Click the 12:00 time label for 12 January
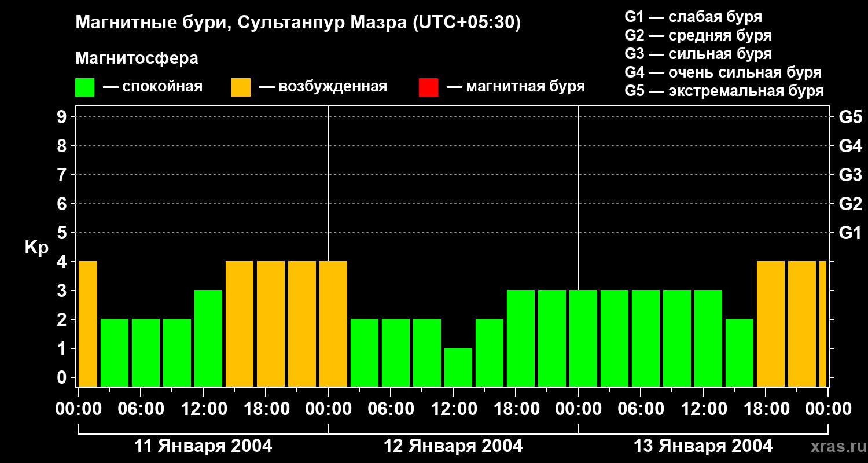The image size is (868, 463). tap(453, 409)
